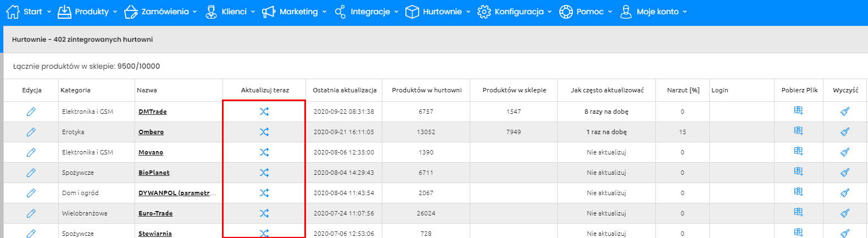Click the Nazwa column header
868x238 pixels.
[x=147, y=90]
